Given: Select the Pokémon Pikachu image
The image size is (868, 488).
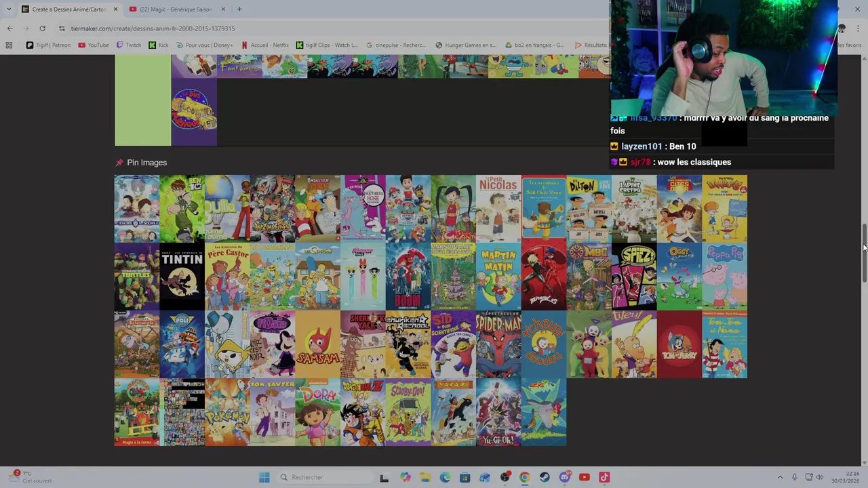Looking at the screenshot, I should tap(227, 412).
